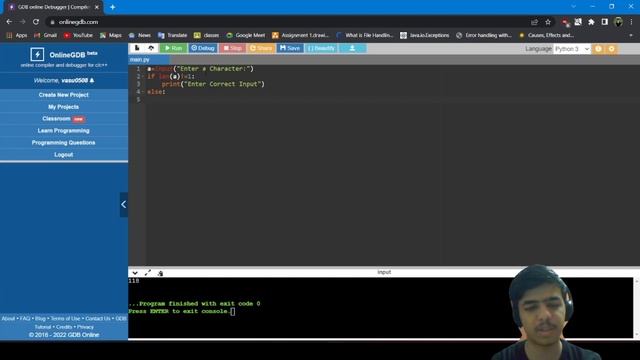The image size is (640, 360).
Task: Click the orange Share button
Action: [x=261, y=48]
